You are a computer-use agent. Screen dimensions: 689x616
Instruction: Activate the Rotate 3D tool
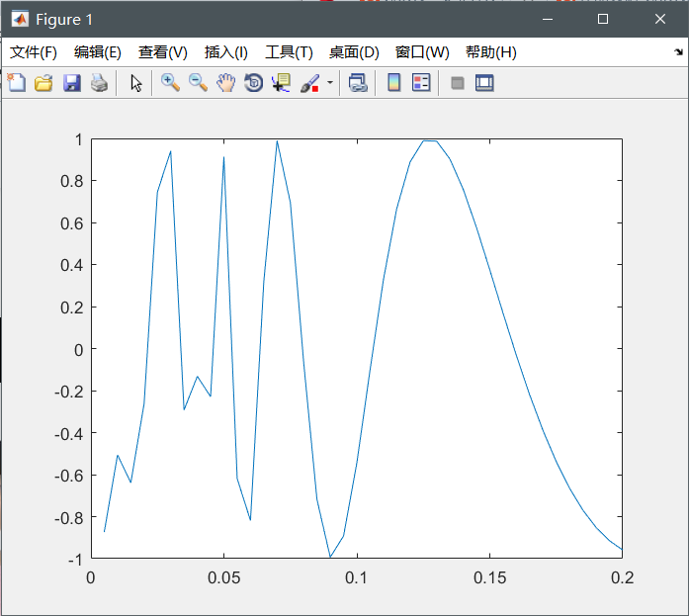pos(253,83)
